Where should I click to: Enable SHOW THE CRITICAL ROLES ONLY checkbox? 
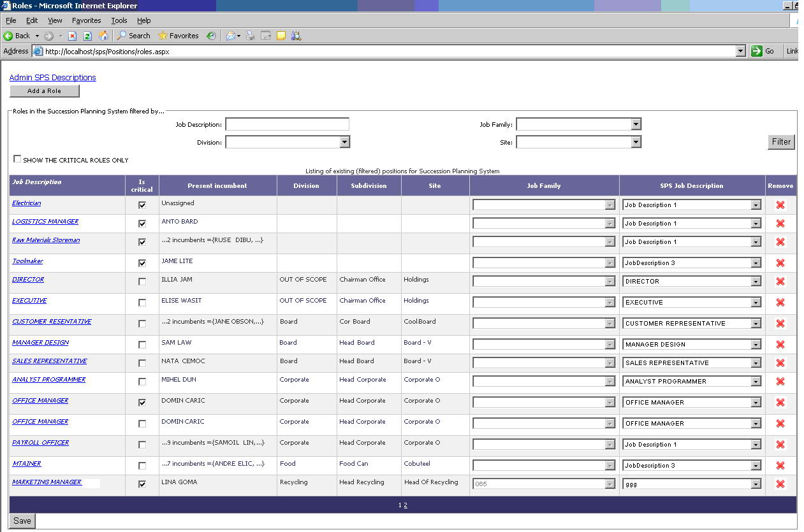pyautogui.click(x=17, y=159)
